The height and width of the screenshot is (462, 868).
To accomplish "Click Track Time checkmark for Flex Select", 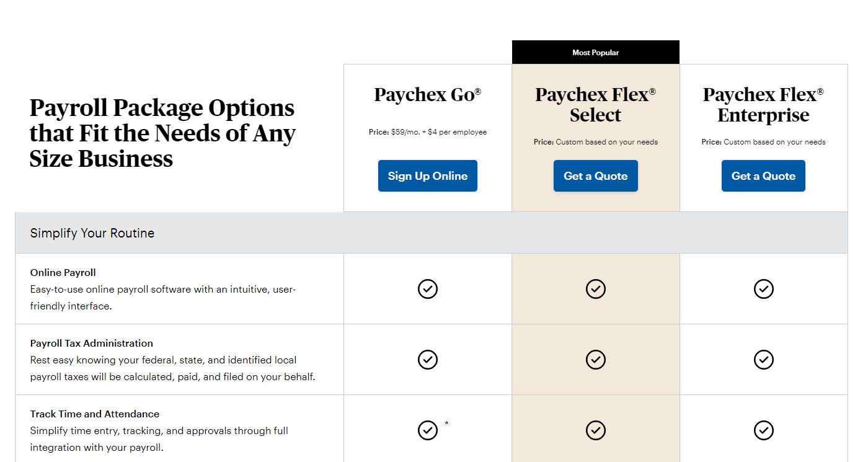I will pyautogui.click(x=596, y=430).
